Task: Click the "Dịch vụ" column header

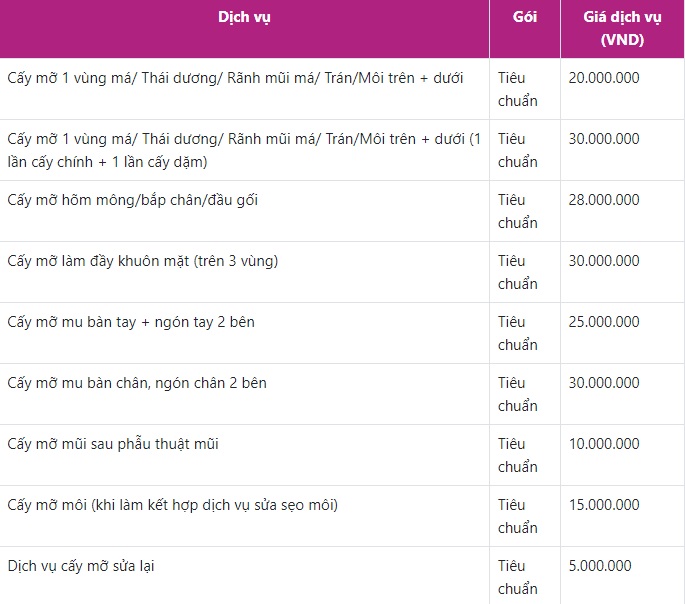Action: (244, 17)
